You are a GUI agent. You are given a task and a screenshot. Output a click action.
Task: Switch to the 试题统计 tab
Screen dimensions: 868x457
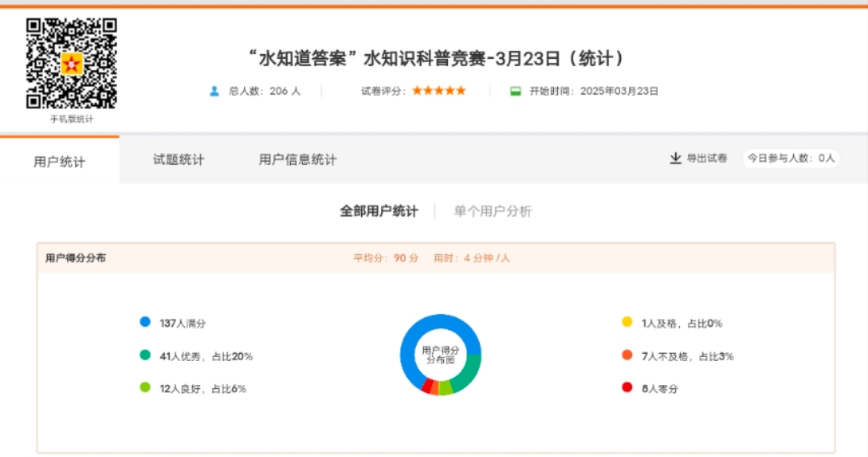(x=178, y=160)
